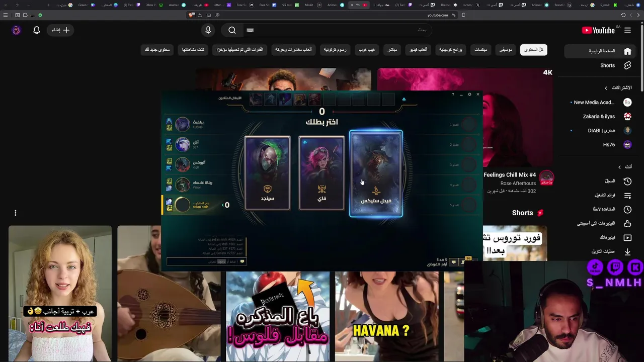Select the برامج كوميدية filter chip
This screenshot has width=644, height=362.
(x=451, y=50)
